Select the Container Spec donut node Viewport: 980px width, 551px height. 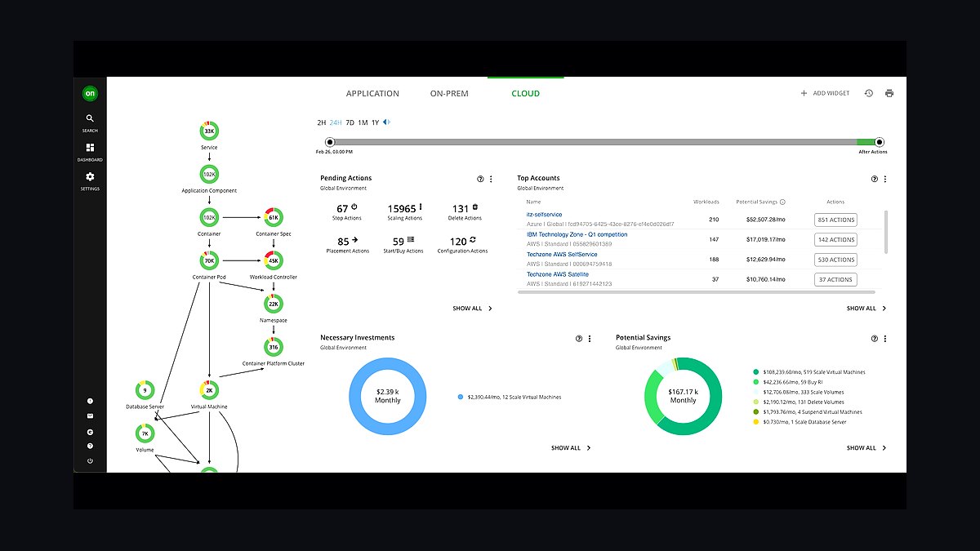[x=274, y=218]
